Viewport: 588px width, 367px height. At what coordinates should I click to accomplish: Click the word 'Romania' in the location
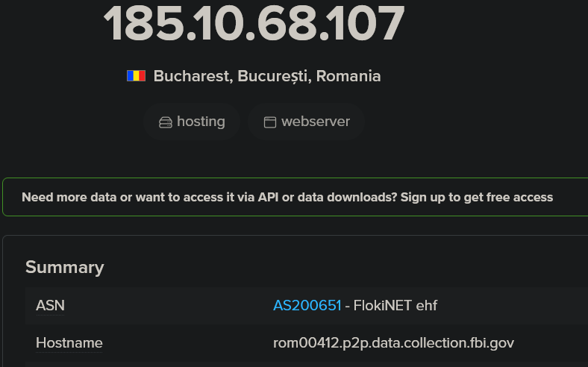(348, 76)
